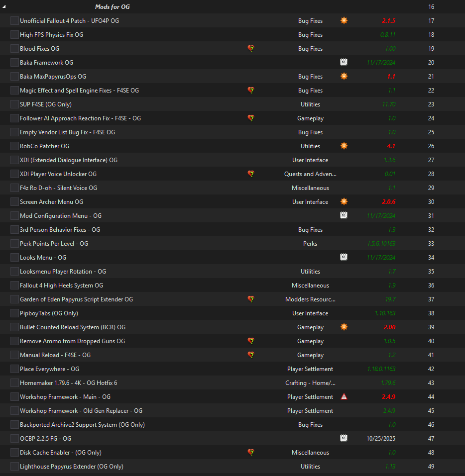Click date 10/25/2025 on OCBP row
Screen dimensions: 465x476
click(381, 438)
